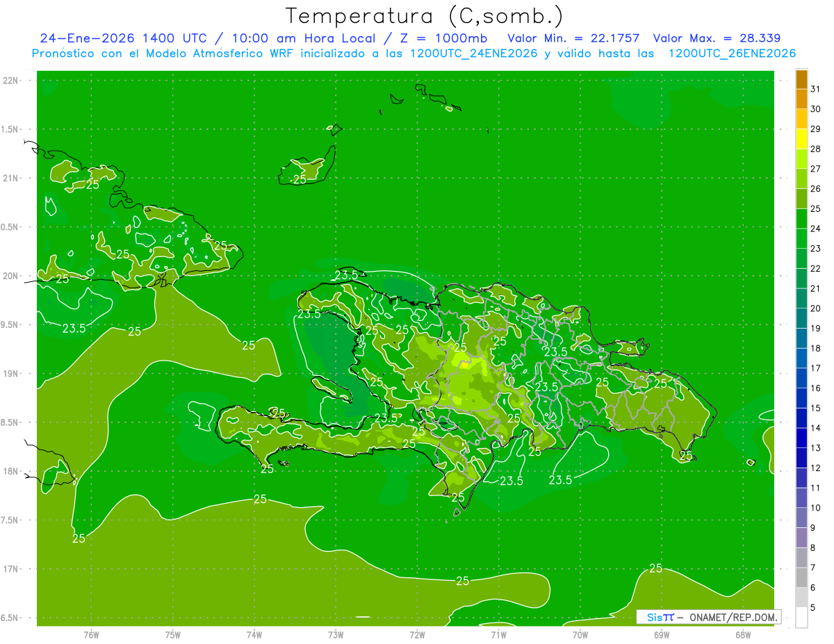The width and height of the screenshot is (834, 644).
Task: Click the legend scale number "29"
Action: (815, 129)
